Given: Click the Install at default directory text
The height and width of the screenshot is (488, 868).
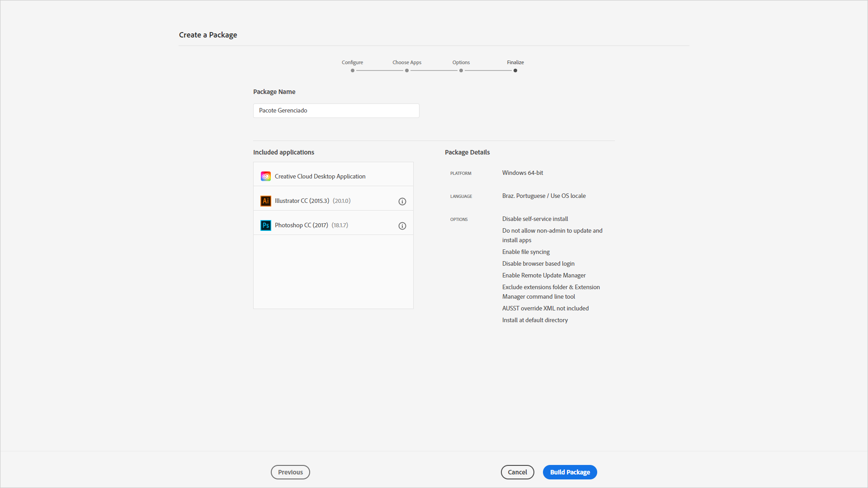Looking at the screenshot, I should (x=535, y=320).
